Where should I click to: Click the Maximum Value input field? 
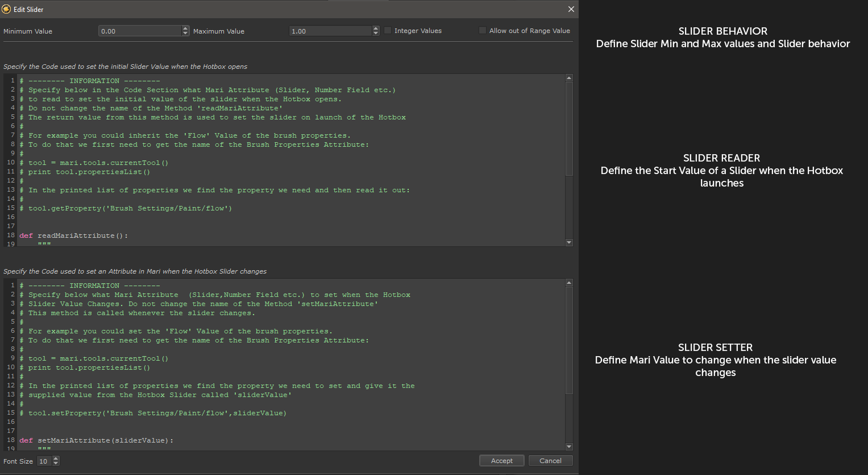coord(330,31)
